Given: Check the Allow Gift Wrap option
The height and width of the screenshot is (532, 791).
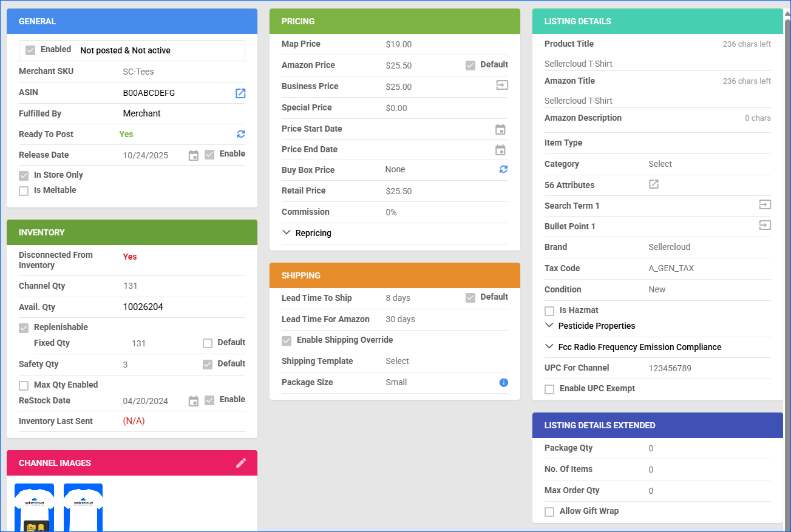Looking at the screenshot, I should 549,512.
